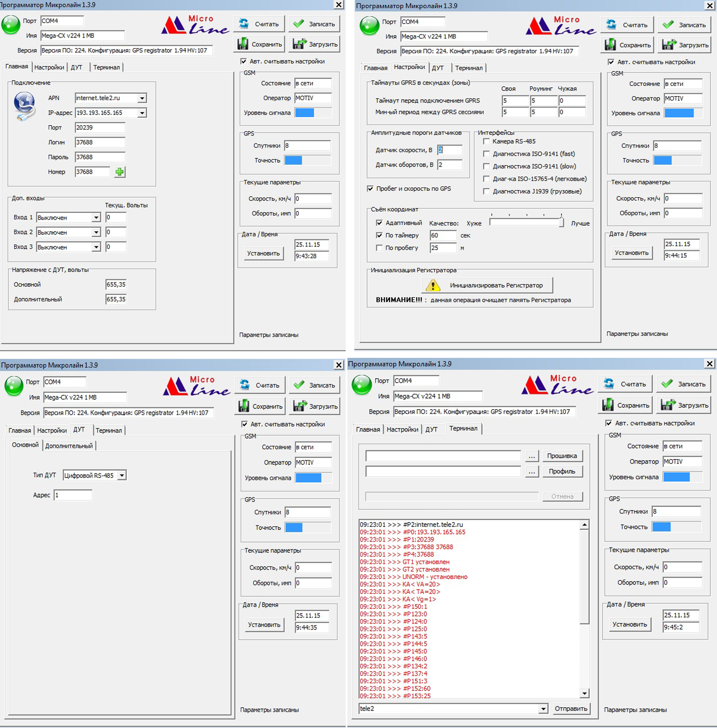Switch to the Дополнительный sub-tab
717x728 pixels.
point(69,446)
